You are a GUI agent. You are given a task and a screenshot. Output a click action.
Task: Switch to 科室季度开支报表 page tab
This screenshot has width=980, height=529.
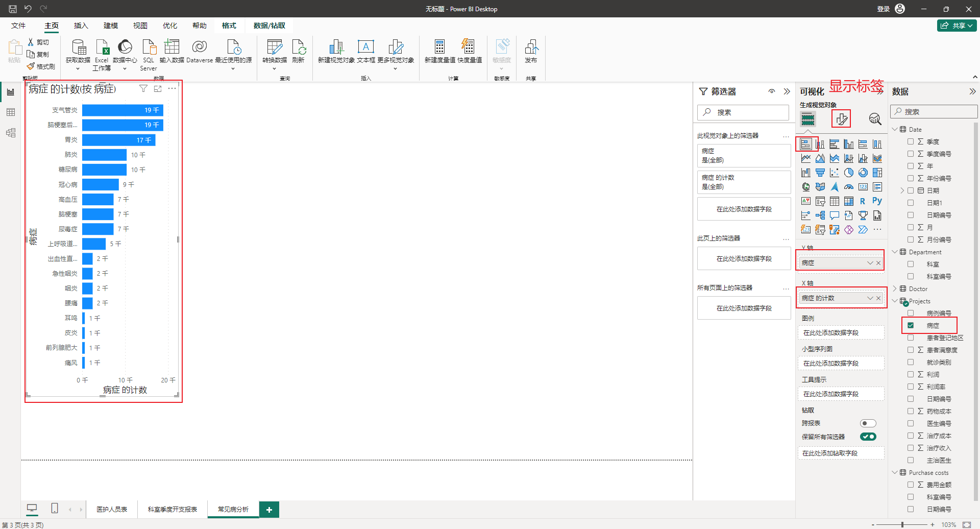[x=173, y=509]
